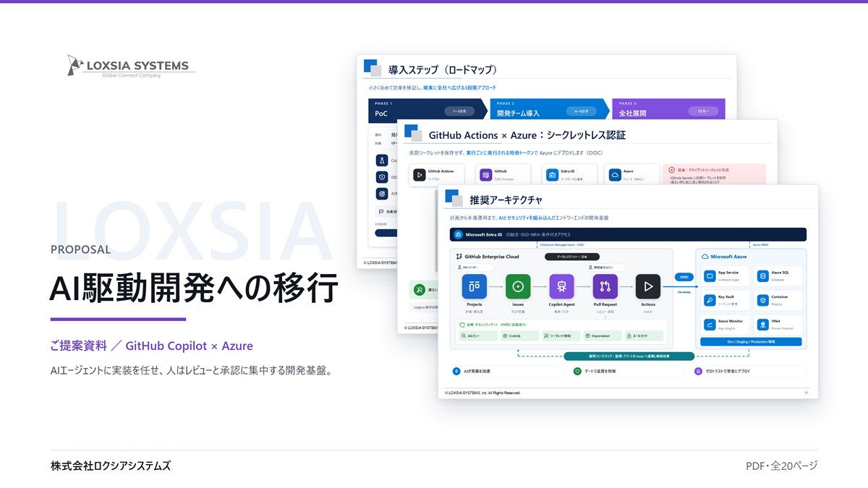Click the AIエージェントに実装を任せ tagline text
Viewport: 868px width, 488px height.
pyautogui.click(x=191, y=371)
